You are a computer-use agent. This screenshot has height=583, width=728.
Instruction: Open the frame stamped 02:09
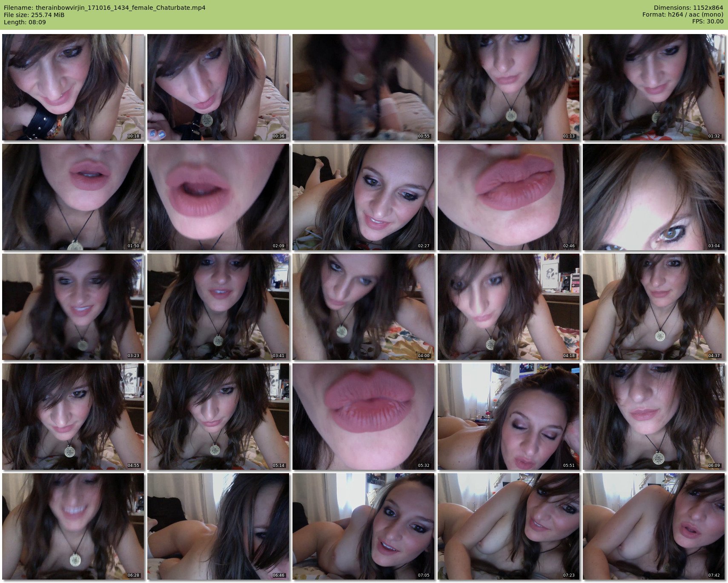218,197
